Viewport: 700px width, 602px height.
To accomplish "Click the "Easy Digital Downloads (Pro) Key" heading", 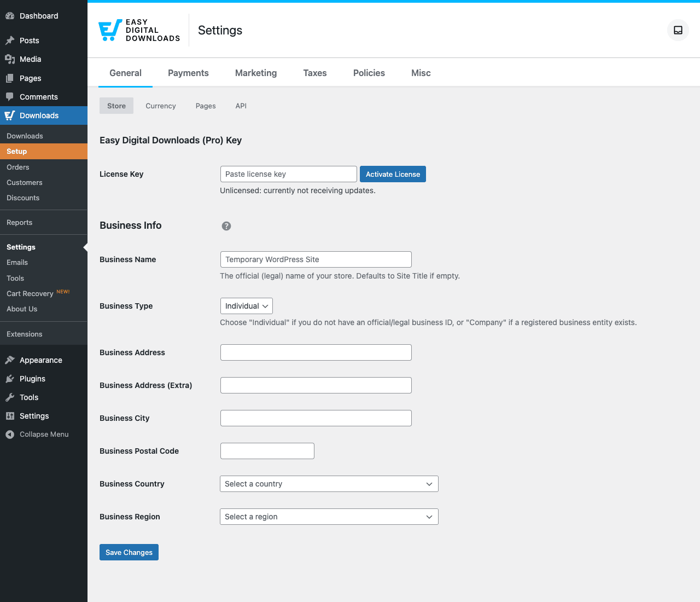I will tap(171, 140).
